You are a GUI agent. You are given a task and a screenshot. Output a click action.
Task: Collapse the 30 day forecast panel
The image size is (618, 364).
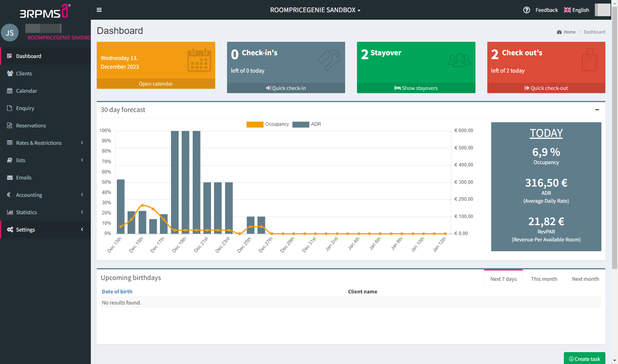coord(597,110)
